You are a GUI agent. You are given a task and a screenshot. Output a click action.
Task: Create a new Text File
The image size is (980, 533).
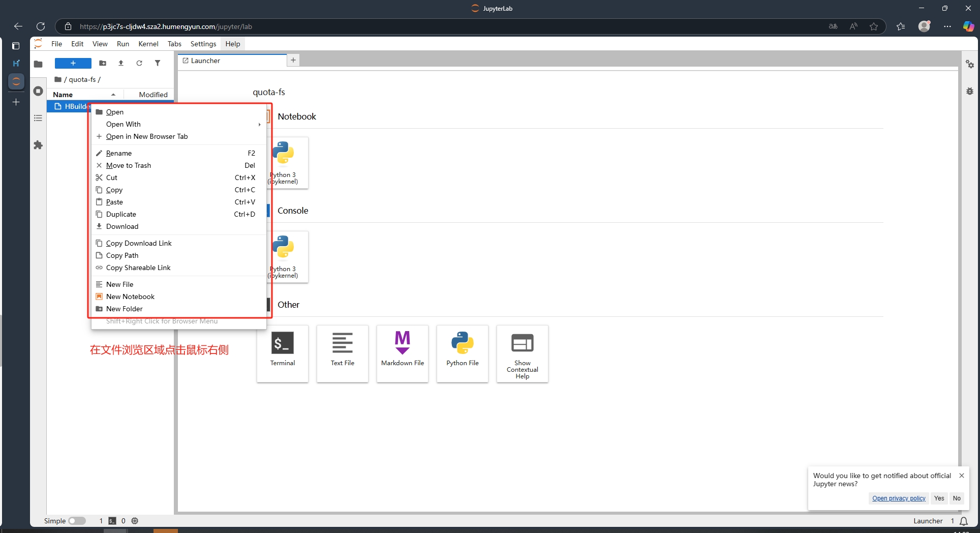click(x=343, y=353)
